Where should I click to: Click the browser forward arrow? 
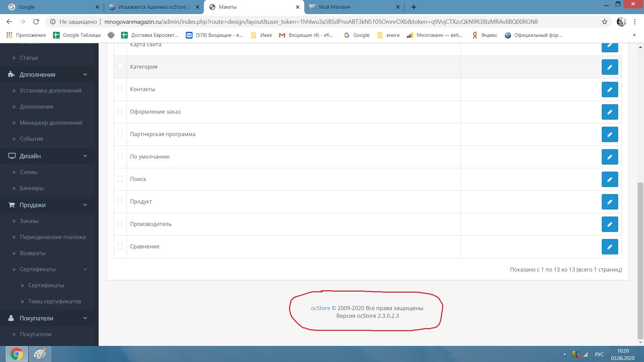(22, 22)
